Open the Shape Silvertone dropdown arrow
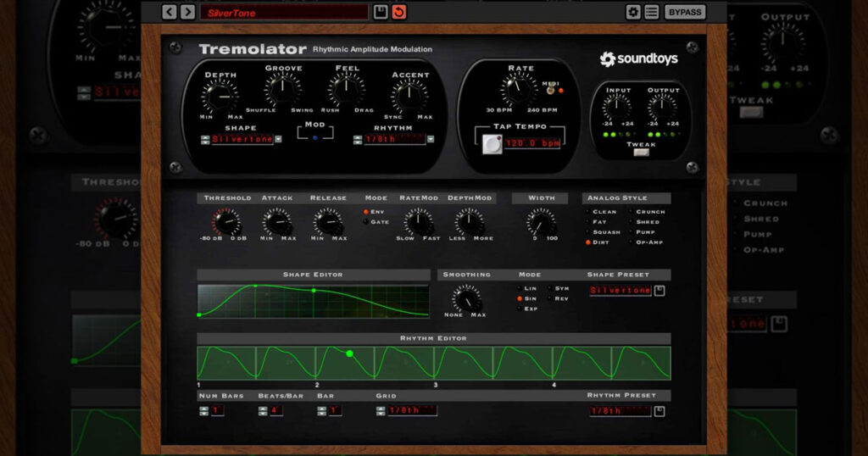The height and width of the screenshot is (456, 868). point(278,140)
